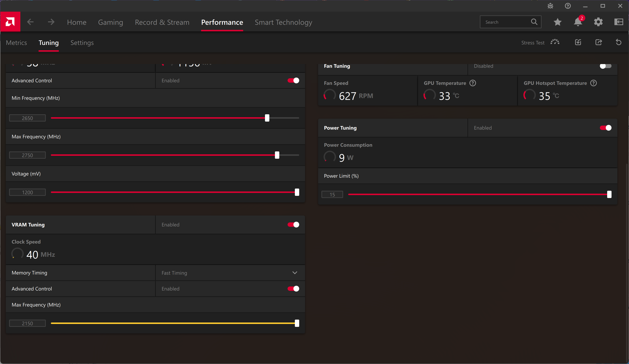The height and width of the screenshot is (364, 629).
Task: Open the Gaming tab
Action: pos(111,22)
